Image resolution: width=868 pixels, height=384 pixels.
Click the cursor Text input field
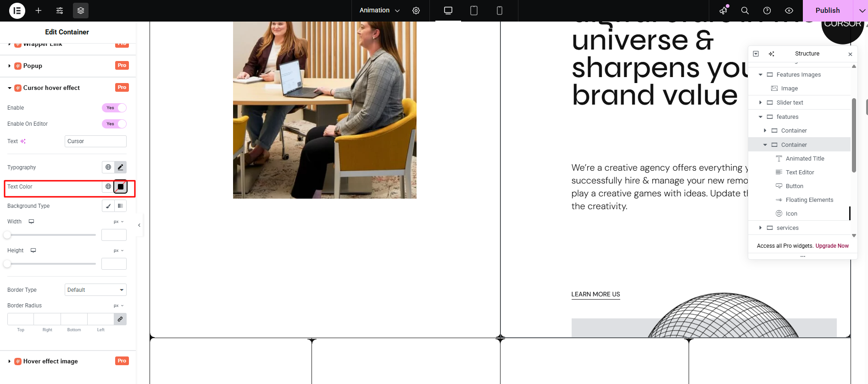tap(95, 141)
